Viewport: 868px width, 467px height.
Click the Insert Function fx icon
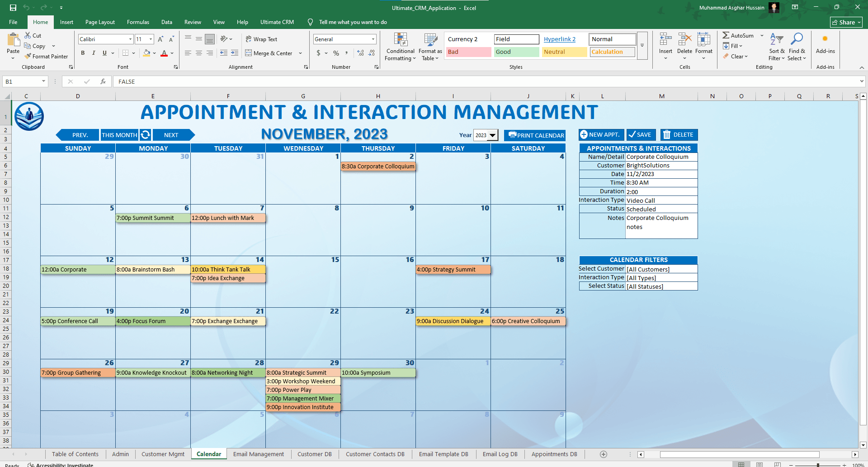(103, 81)
